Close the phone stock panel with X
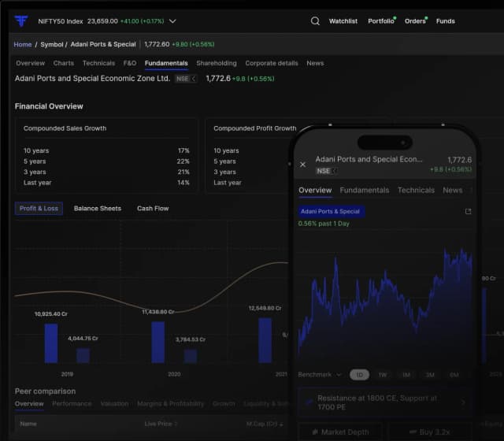The image size is (504, 441). pos(302,165)
